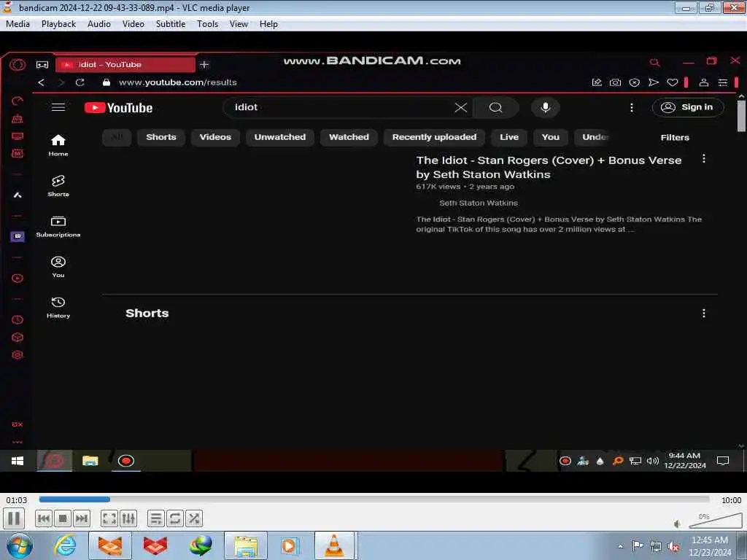Select the Live filter chip
747x560 pixels.
(x=508, y=137)
